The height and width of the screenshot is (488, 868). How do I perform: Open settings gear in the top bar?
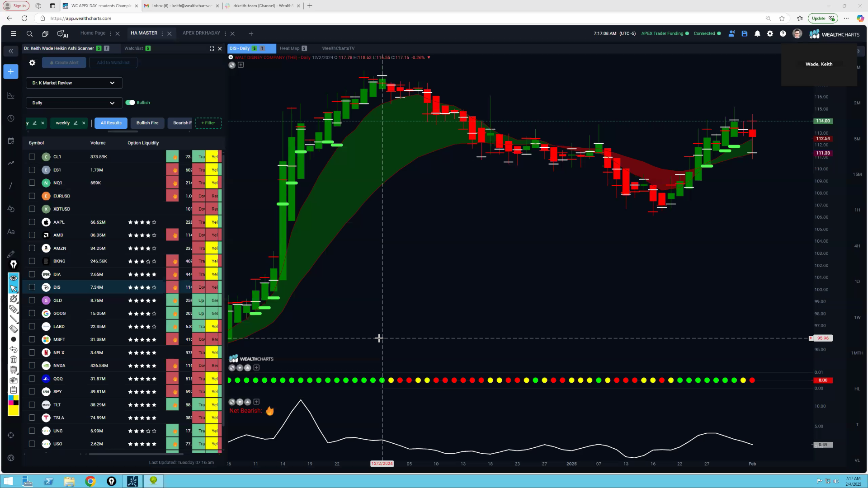[770, 33]
